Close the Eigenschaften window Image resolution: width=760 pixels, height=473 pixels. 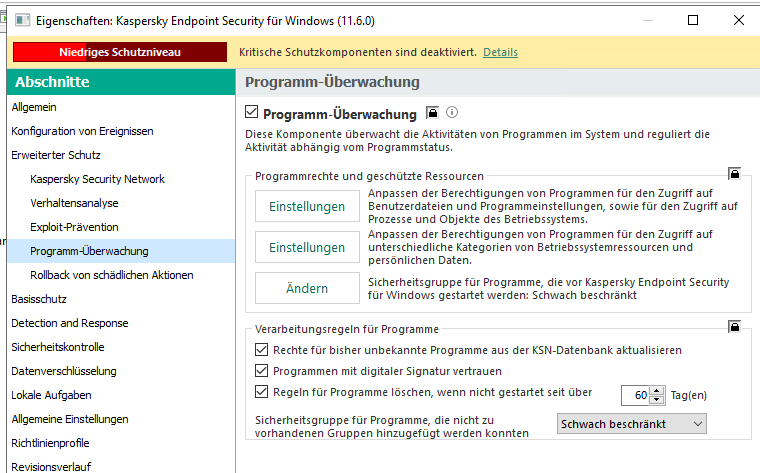click(739, 20)
